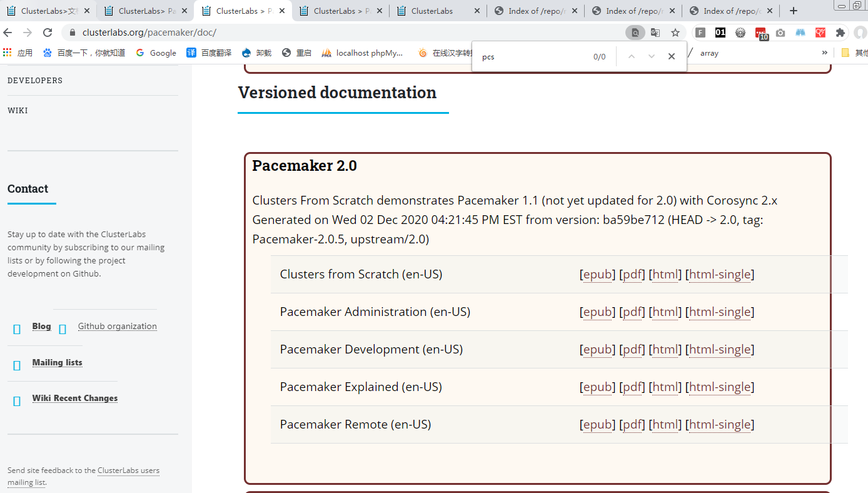Open the Wiki Recent Changes link
The image size is (868, 493).
click(x=75, y=398)
